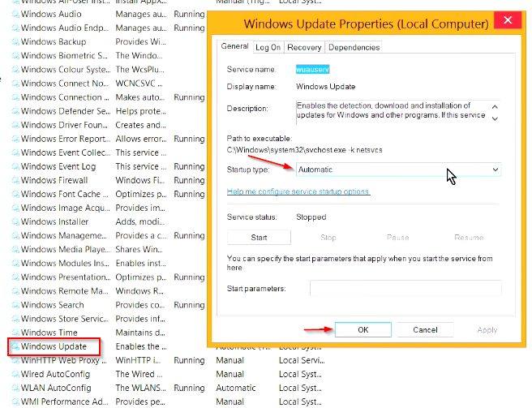This screenshot has width=532, height=408.
Task: Open Help me configure service startup options link
Action: pos(298,191)
